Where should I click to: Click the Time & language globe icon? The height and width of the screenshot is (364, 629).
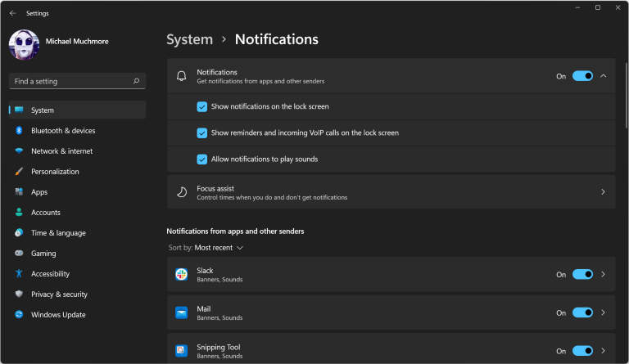pos(19,232)
